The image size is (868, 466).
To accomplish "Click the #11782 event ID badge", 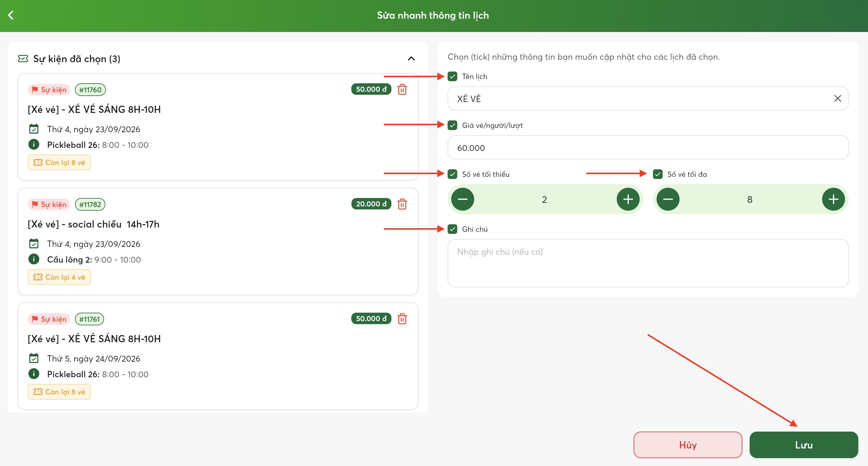I will tap(90, 204).
